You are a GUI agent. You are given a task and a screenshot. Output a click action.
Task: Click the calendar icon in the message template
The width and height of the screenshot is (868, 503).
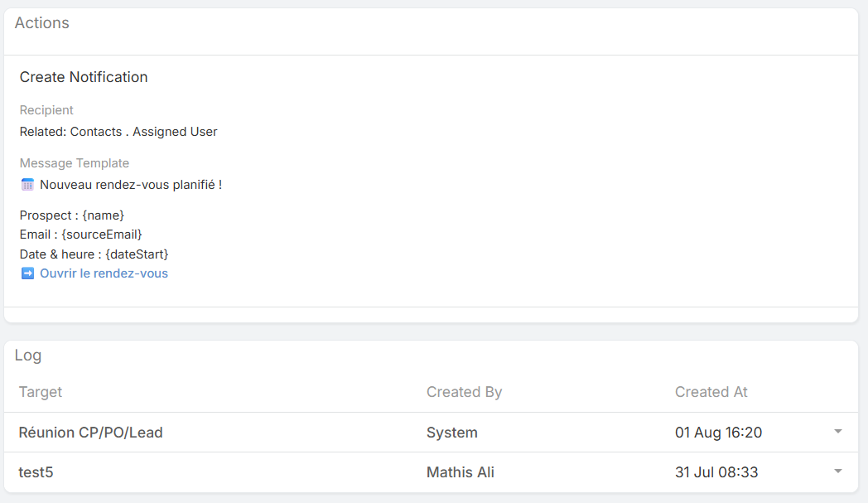click(x=27, y=185)
